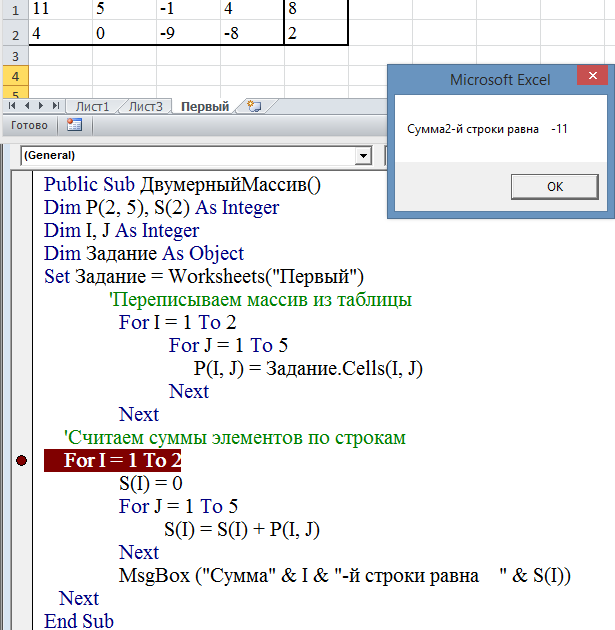The width and height of the screenshot is (615, 630).
Task: Select cell containing 11
Action: point(60,9)
